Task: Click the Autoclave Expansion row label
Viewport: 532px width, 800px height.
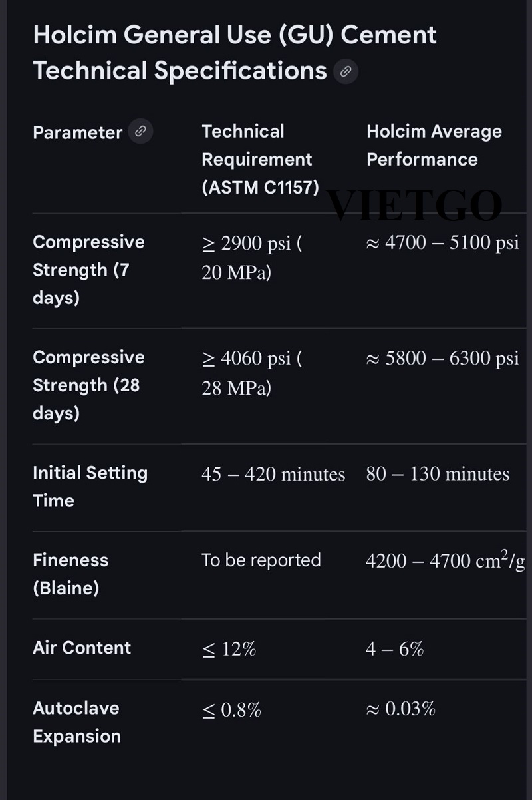Action: tap(76, 722)
